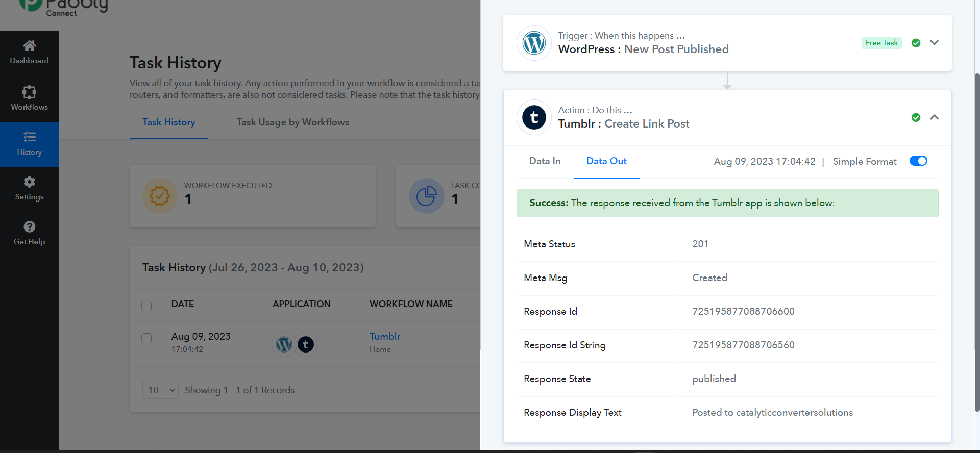This screenshot has width=980, height=453.
Task: Click the WordPress icon in the task row
Action: coord(284,344)
